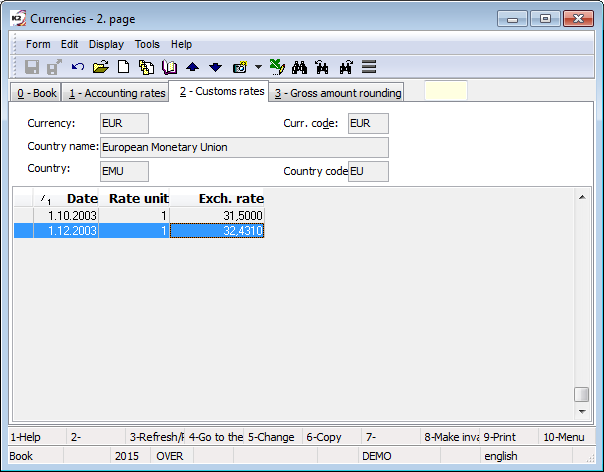Viewport: 604px width, 472px height.
Task: Click the vertical scrollbar thumb
Action: pyautogui.click(x=582, y=395)
